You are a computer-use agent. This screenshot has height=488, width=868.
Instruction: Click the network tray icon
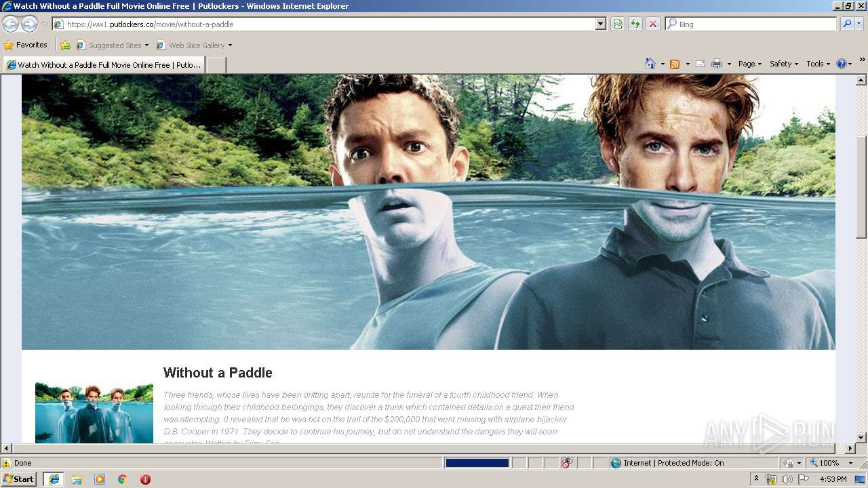coord(771,479)
